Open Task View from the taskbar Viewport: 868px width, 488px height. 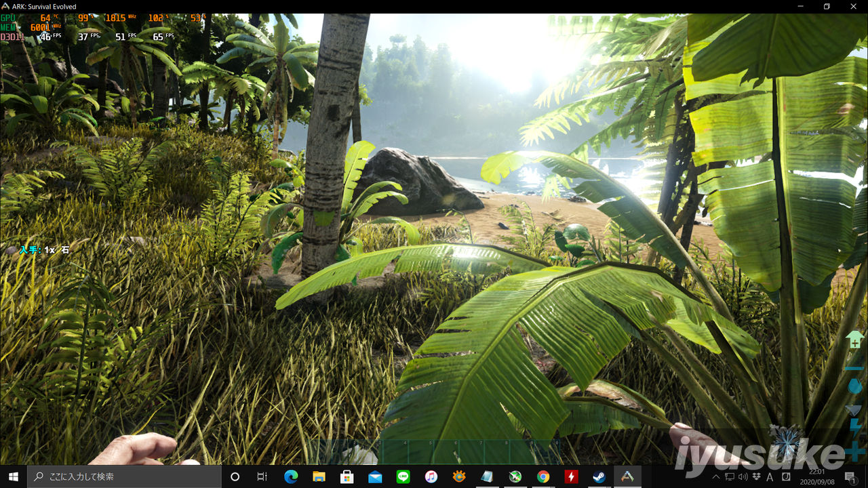[262, 476]
